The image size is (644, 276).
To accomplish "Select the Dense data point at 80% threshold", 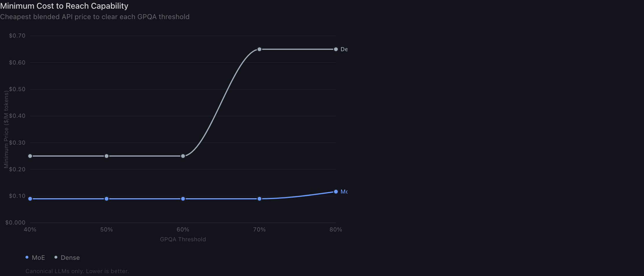I will tap(336, 49).
